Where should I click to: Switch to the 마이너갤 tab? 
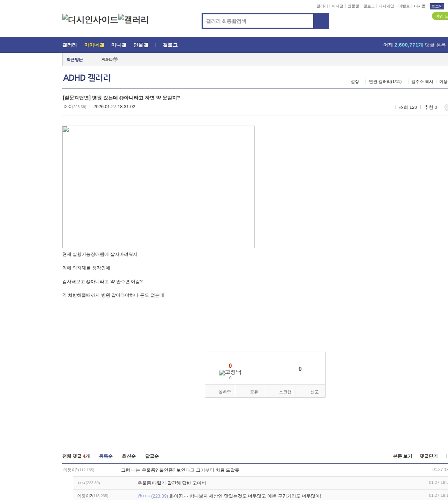[94, 45]
